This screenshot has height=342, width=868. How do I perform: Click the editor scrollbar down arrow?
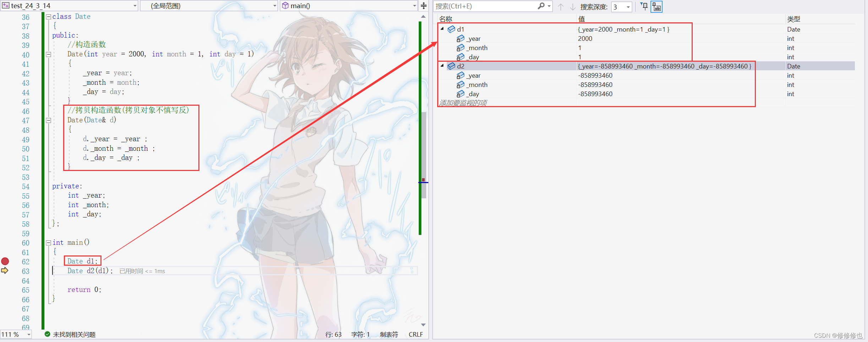tap(423, 325)
